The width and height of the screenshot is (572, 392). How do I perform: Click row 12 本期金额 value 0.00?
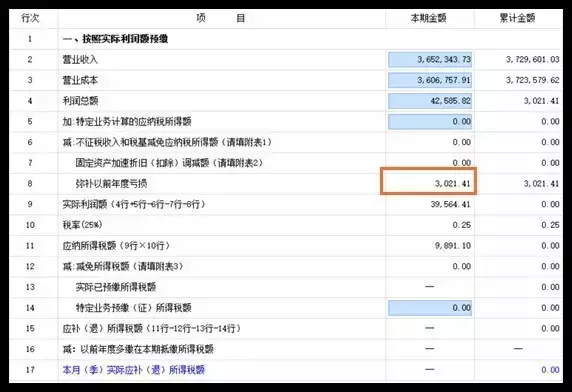click(x=462, y=267)
